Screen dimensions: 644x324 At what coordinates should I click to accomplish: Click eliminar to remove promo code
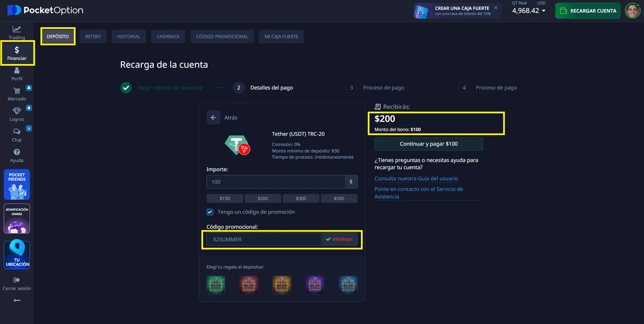(x=342, y=239)
